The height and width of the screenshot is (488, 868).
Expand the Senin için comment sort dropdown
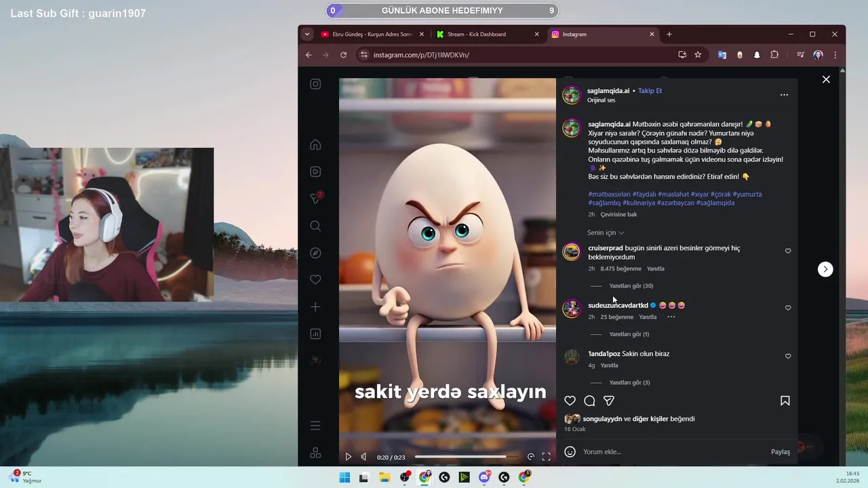coord(606,232)
